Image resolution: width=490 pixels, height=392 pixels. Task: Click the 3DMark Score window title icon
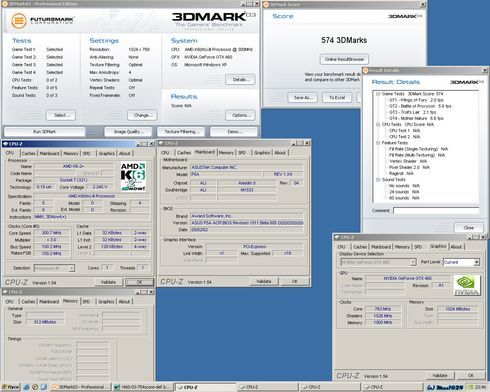(266, 5)
